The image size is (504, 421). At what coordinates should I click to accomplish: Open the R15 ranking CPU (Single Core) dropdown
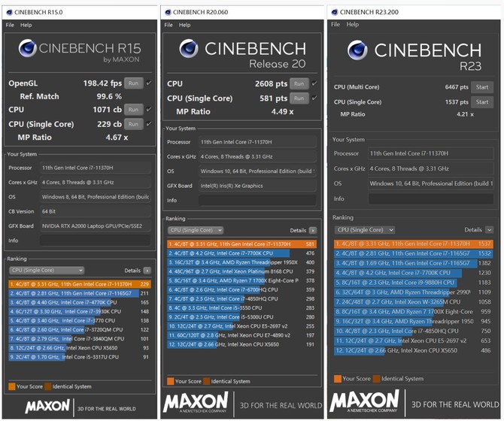[47, 270]
